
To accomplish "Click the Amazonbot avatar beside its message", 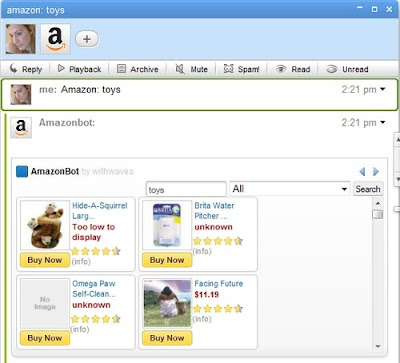I will click(x=21, y=127).
